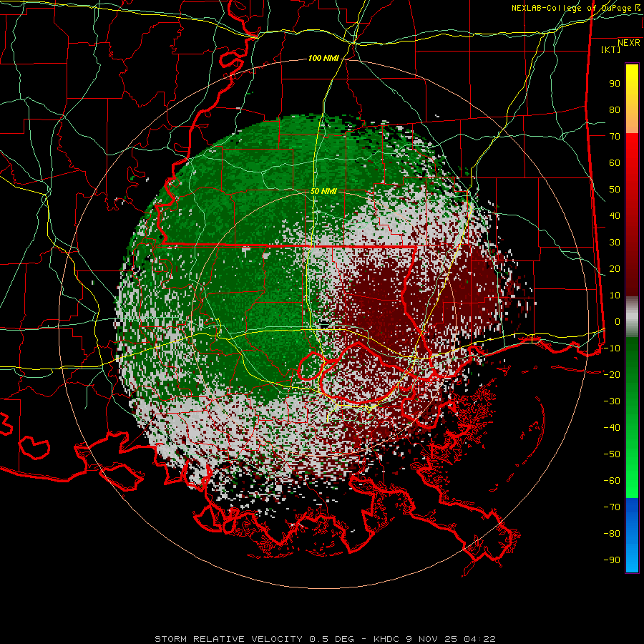Select the "40" value on velocity scale
Image resolution: width=644 pixels, height=644 pixels.
pos(615,216)
